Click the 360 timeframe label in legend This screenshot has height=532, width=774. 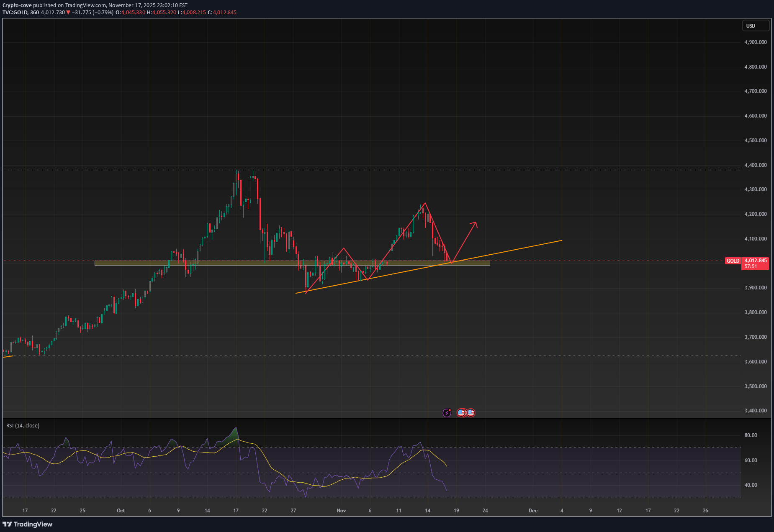[34, 13]
